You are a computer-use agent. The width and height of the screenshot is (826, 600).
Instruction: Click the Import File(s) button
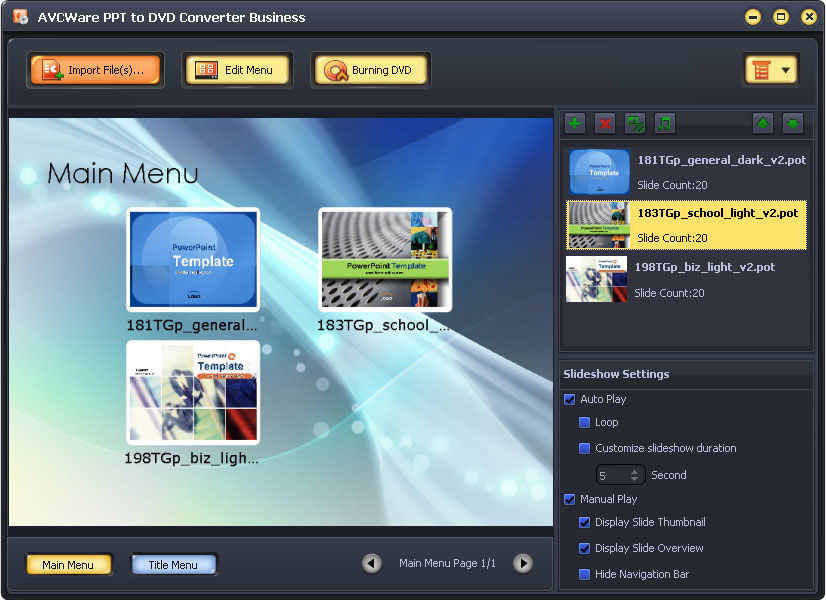click(95, 70)
